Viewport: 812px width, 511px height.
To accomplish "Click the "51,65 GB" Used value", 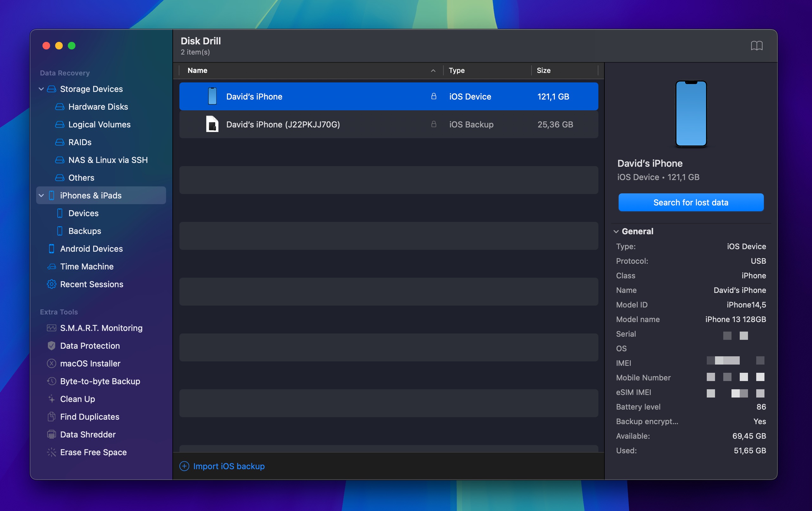I will 750,451.
